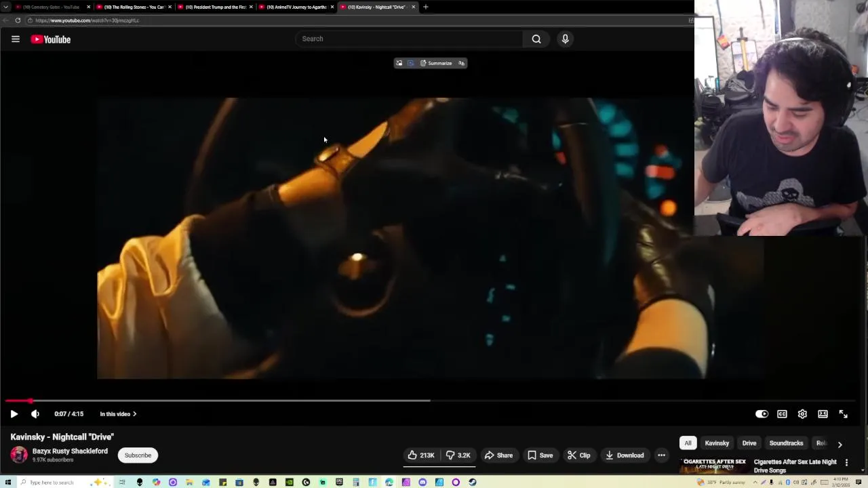This screenshot has height=488, width=868.
Task: Switch to the President Trump browser tab
Action: coord(215,7)
